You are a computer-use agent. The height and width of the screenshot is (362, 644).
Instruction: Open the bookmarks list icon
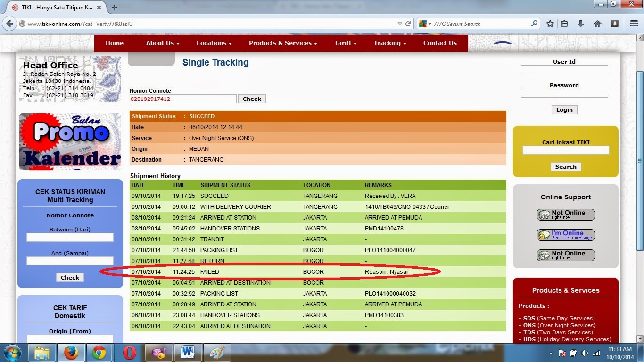pos(564,24)
